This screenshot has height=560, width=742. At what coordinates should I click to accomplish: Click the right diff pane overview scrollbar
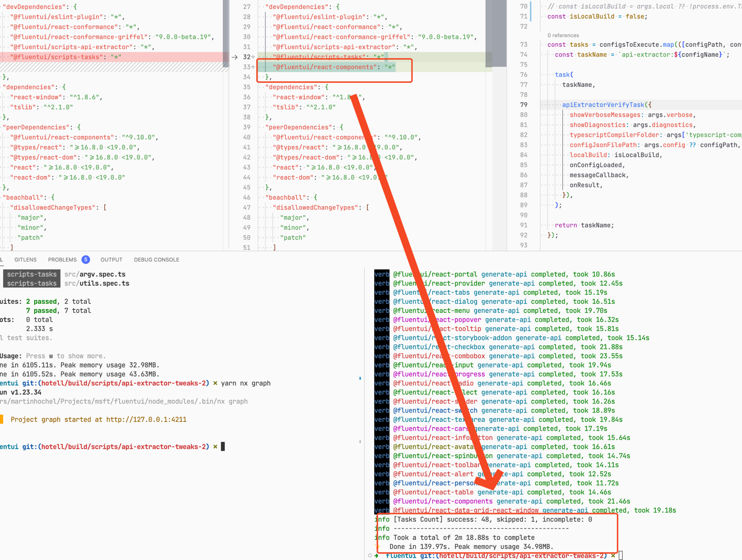click(499, 34)
